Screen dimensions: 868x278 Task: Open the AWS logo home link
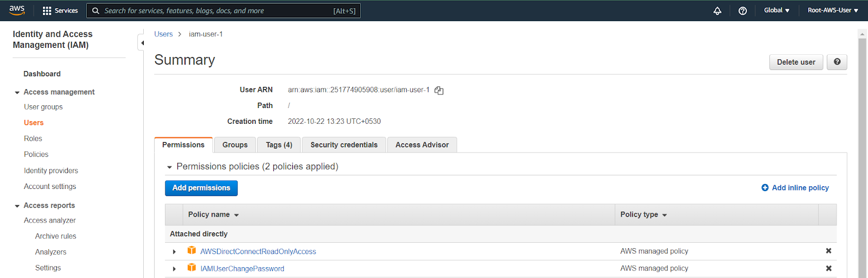[x=17, y=10]
